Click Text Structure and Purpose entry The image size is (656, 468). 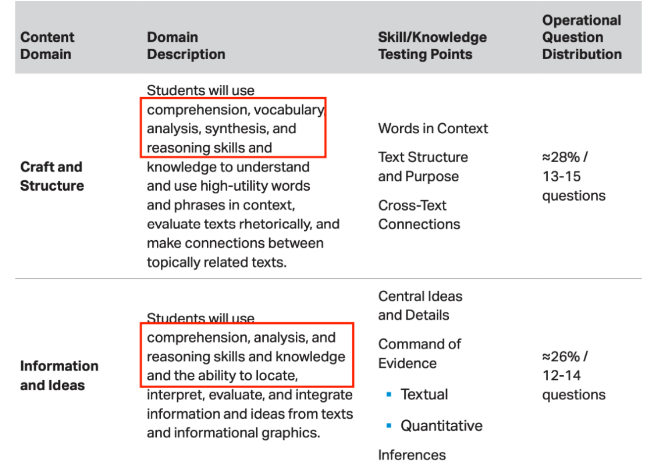[423, 166]
